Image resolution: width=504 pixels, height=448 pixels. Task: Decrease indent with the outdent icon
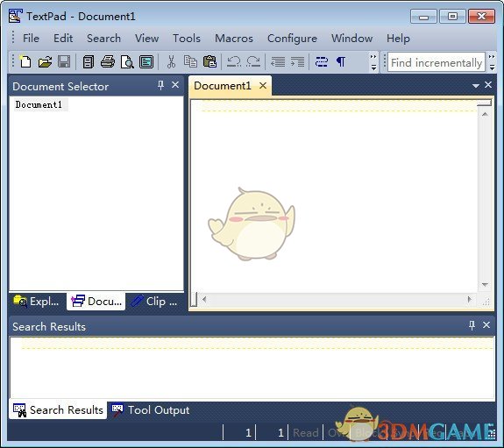tap(278, 61)
